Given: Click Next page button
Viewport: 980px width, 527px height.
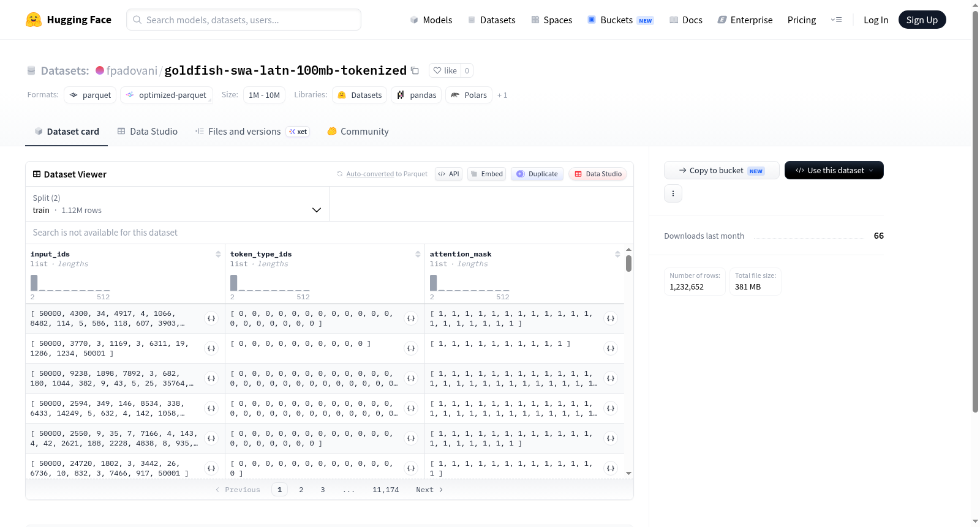Looking at the screenshot, I should pos(429,490).
